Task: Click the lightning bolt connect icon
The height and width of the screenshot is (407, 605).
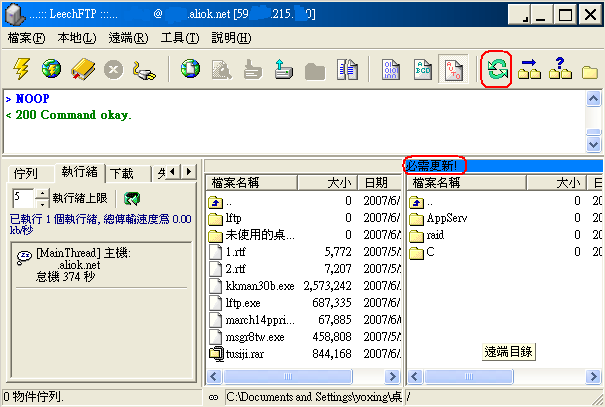Action: (x=21, y=69)
